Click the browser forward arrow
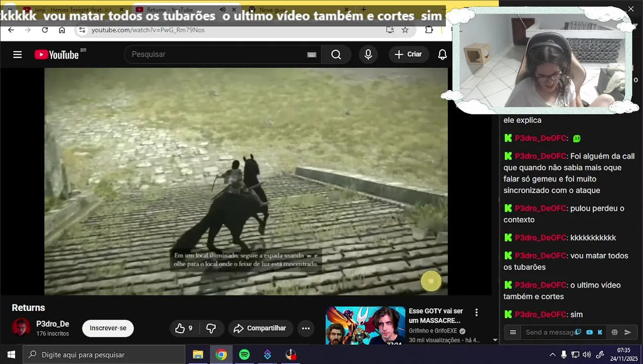643x364 pixels. pos(28,30)
